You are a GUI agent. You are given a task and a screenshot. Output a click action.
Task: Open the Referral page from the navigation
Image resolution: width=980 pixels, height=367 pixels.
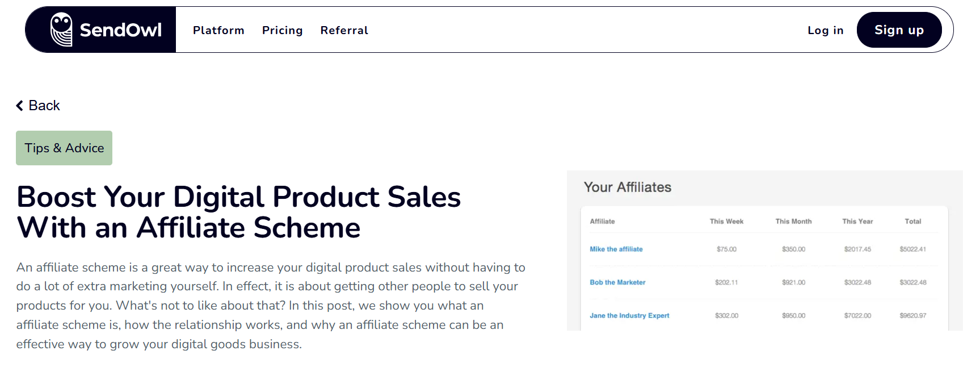[x=344, y=30]
